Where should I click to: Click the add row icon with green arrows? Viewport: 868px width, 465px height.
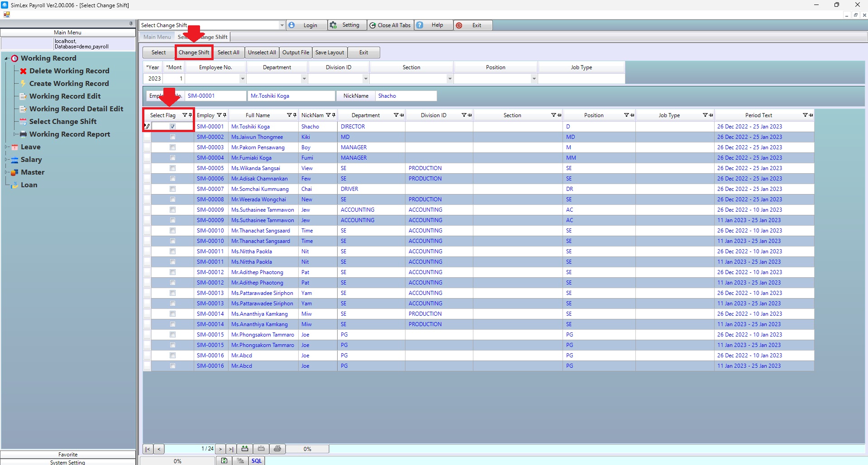click(245, 449)
